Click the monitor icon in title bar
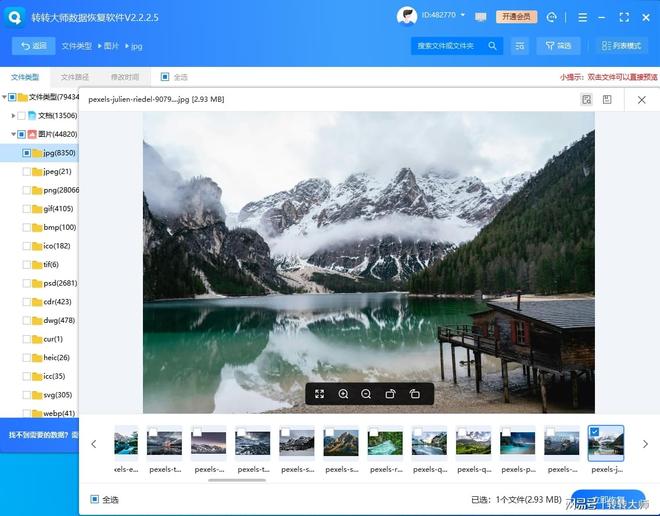Screen dimensions: 660x516 [480, 17]
